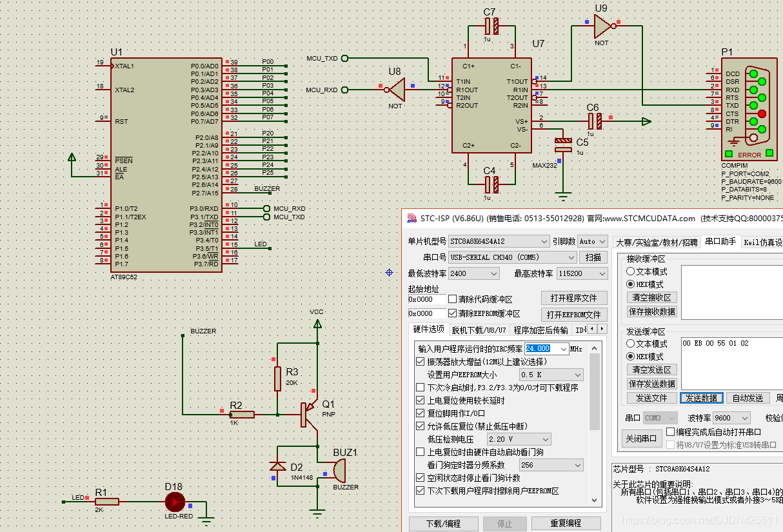Select 文本模式 radio in the receive buffer
This screenshot has width=783, height=532.
click(x=631, y=271)
